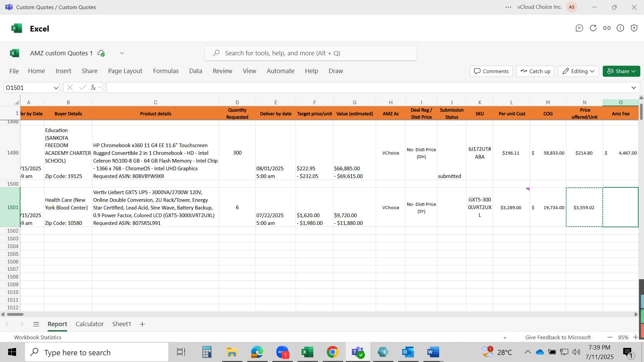Image resolution: width=644 pixels, height=362 pixels.
Task: Click the confirm checkmark in formula bar
Action: coord(82,87)
